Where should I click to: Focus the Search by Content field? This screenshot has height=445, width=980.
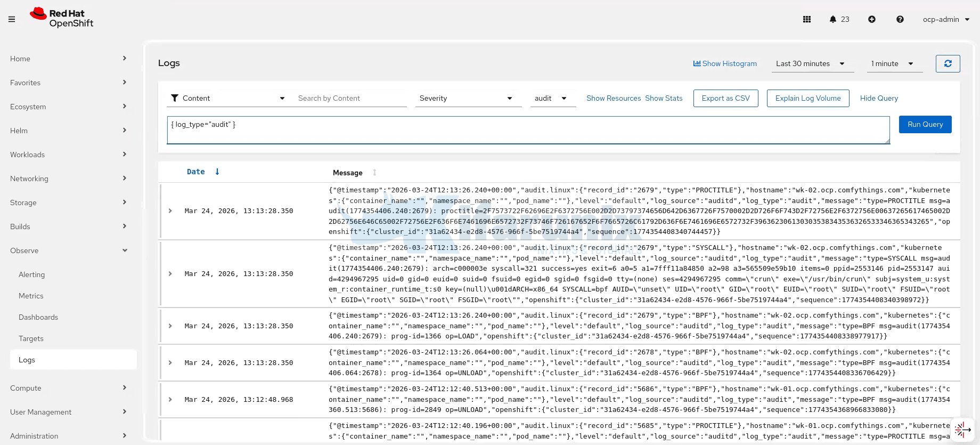coord(349,98)
